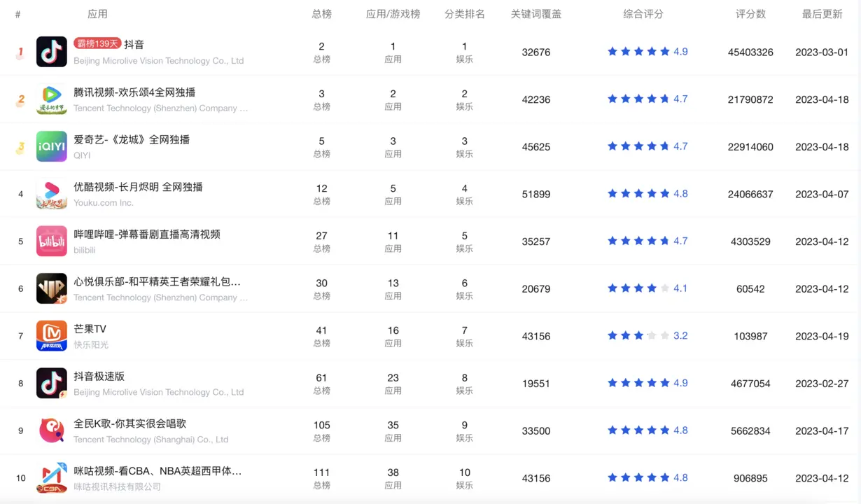The height and width of the screenshot is (504, 861).
Task: Open the 心悦俱乐部 app icon
Action: tap(52, 288)
